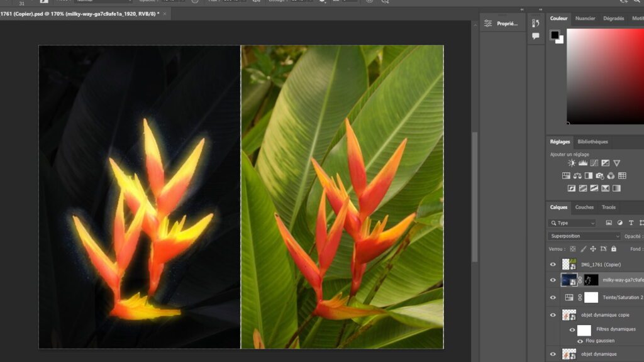Add an Invert adjustment

point(571,189)
